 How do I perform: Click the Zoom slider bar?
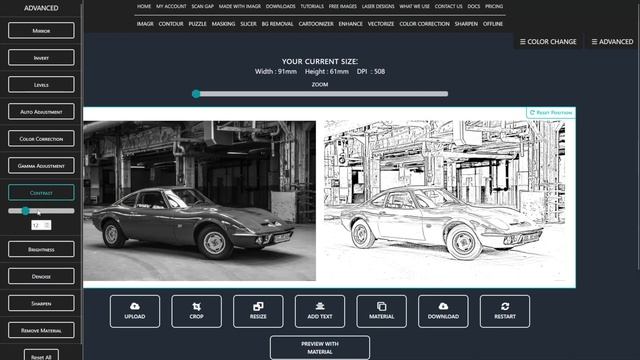pyautogui.click(x=320, y=94)
